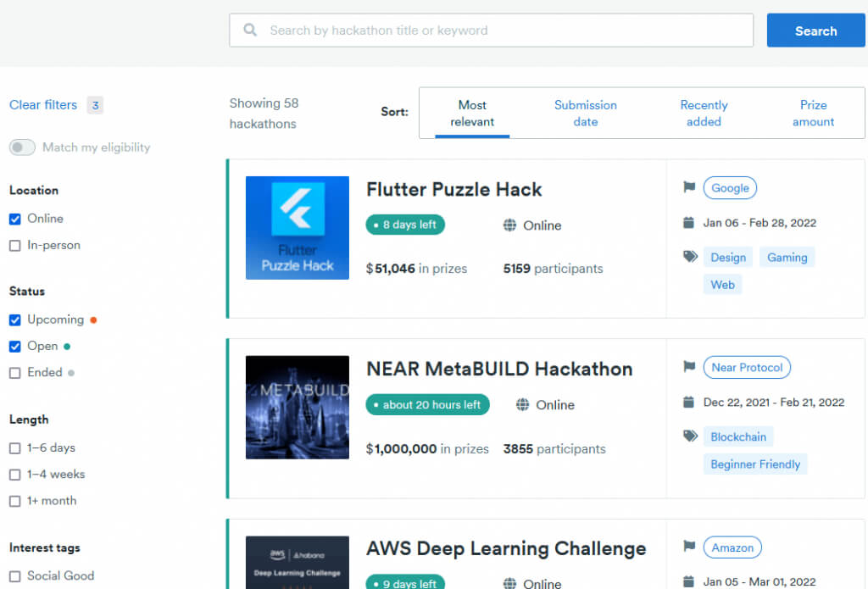
Task: Click the search magnifier icon
Action: 250,30
